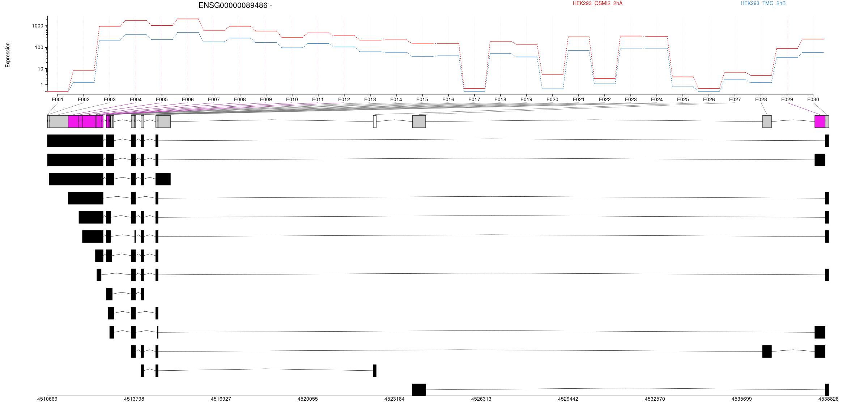This screenshot has height=405, width=868.
Task: Click exon bin label E013
Action: tap(370, 99)
